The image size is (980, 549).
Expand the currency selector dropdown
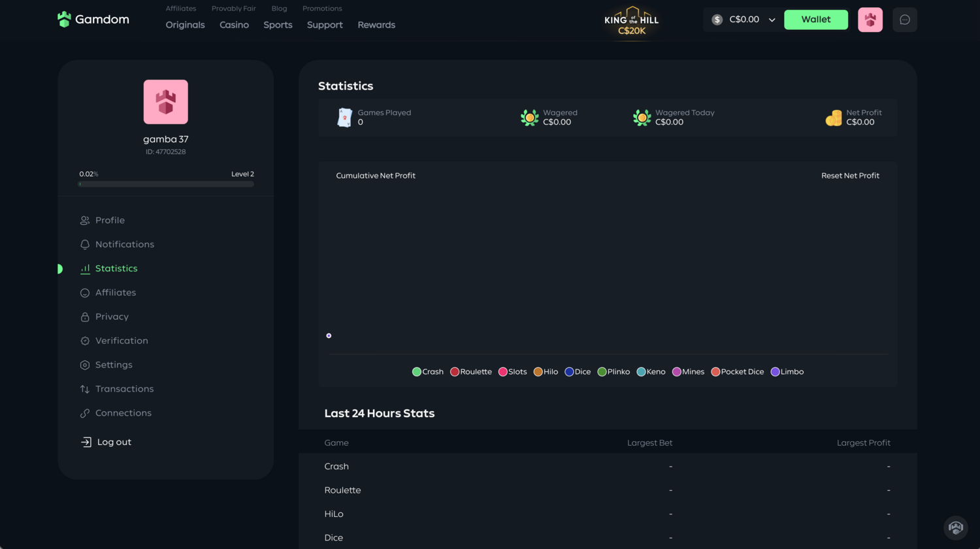743,20
